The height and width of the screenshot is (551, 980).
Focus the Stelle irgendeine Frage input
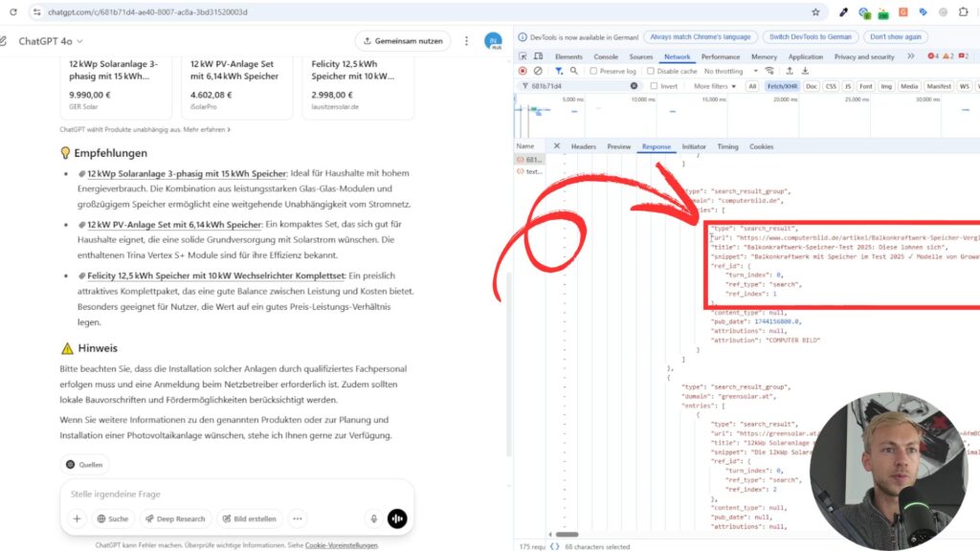tap(236, 495)
